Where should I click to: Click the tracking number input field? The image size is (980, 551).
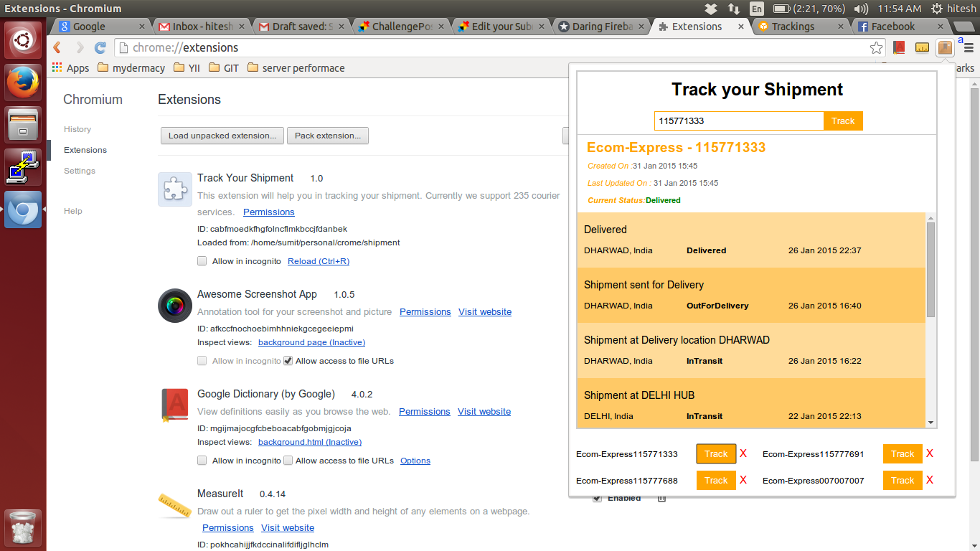tap(739, 121)
